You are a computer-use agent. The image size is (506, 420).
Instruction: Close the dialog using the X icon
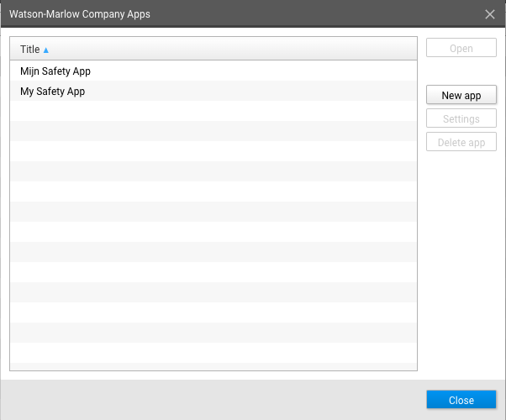click(x=489, y=14)
